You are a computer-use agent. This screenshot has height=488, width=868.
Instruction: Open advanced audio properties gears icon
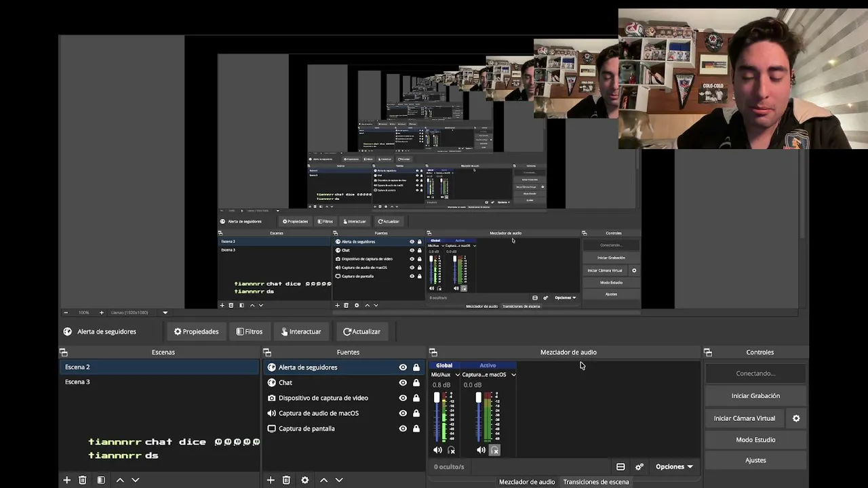[x=639, y=466]
